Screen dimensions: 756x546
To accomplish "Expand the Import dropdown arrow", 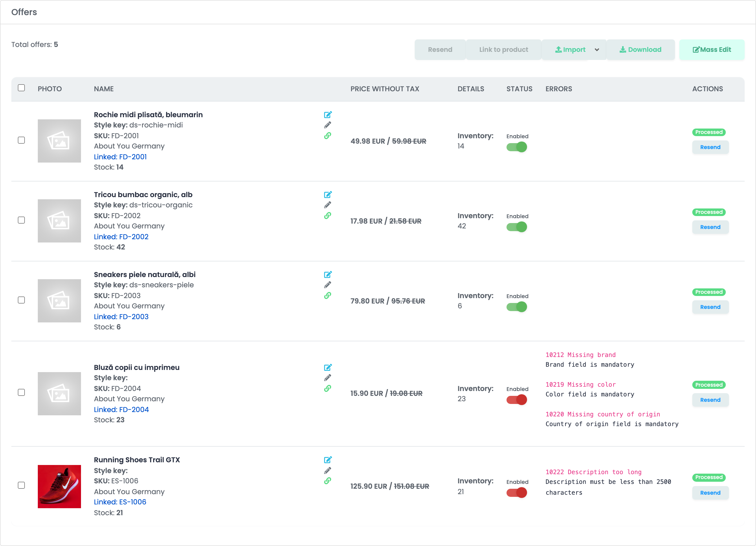I will [x=597, y=50].
